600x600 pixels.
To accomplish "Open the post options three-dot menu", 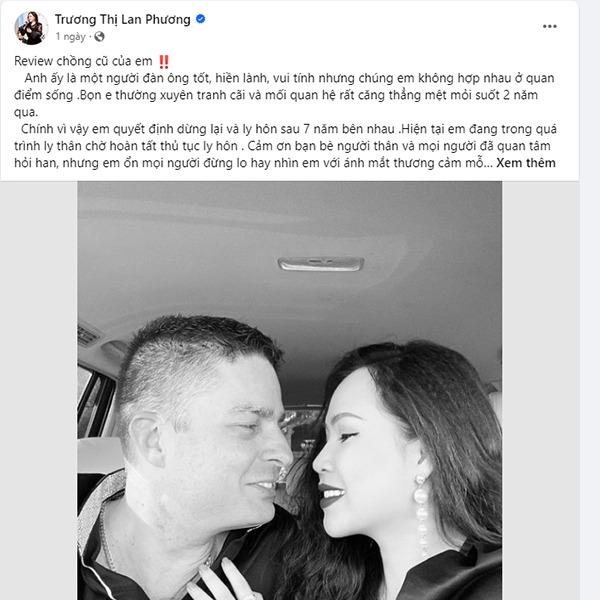I will pos(549,26).
